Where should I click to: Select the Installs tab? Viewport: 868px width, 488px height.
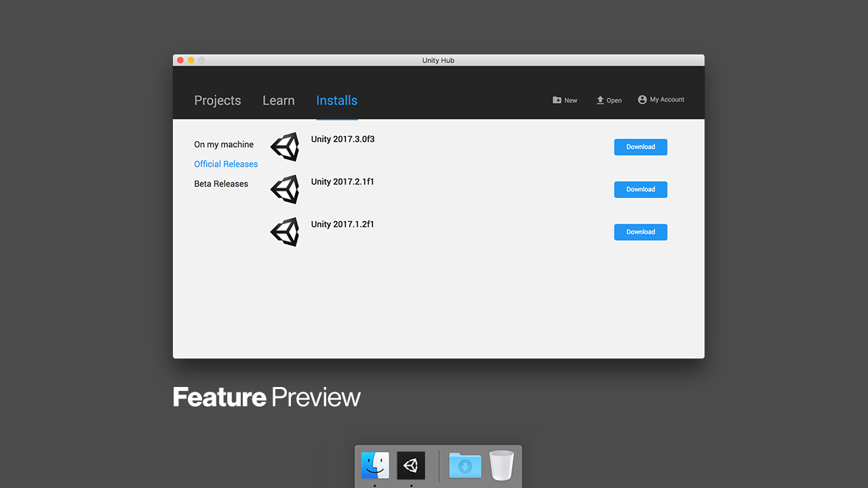336,100
